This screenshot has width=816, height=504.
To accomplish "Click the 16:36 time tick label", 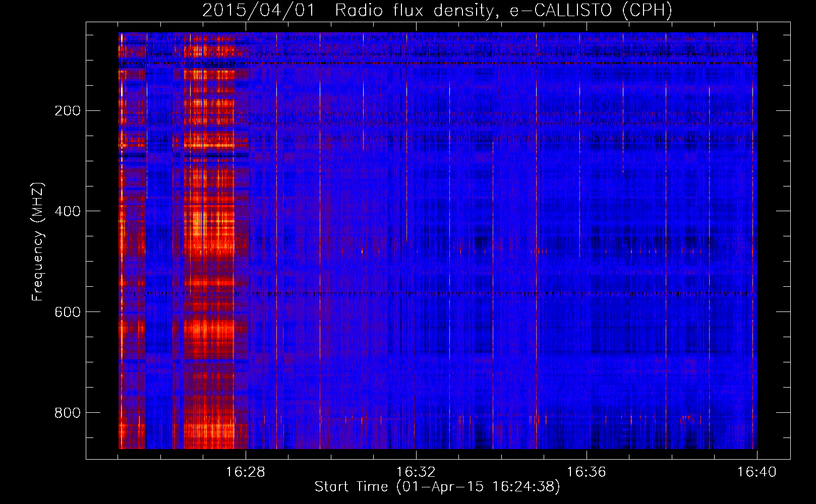I will click(x=587, y=472).
